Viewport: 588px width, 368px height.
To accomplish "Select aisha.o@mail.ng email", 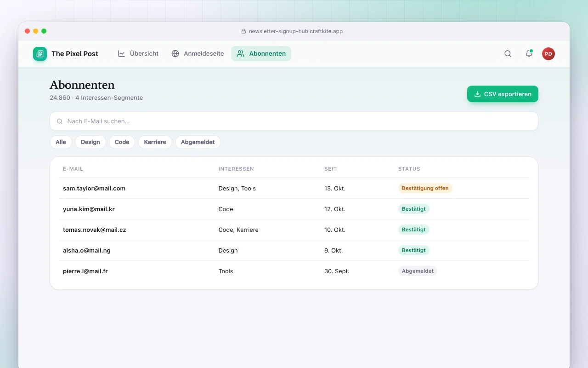I will coord(87,250).
